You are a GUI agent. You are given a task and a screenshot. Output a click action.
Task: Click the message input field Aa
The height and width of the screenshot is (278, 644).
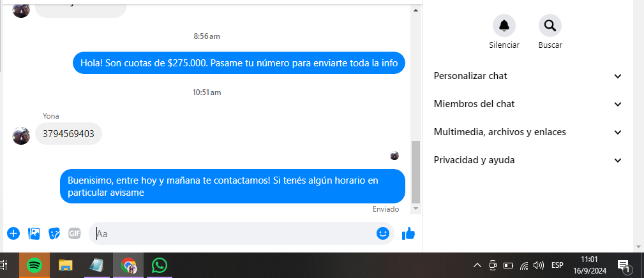pyautogui.click(x=234, y=234)
